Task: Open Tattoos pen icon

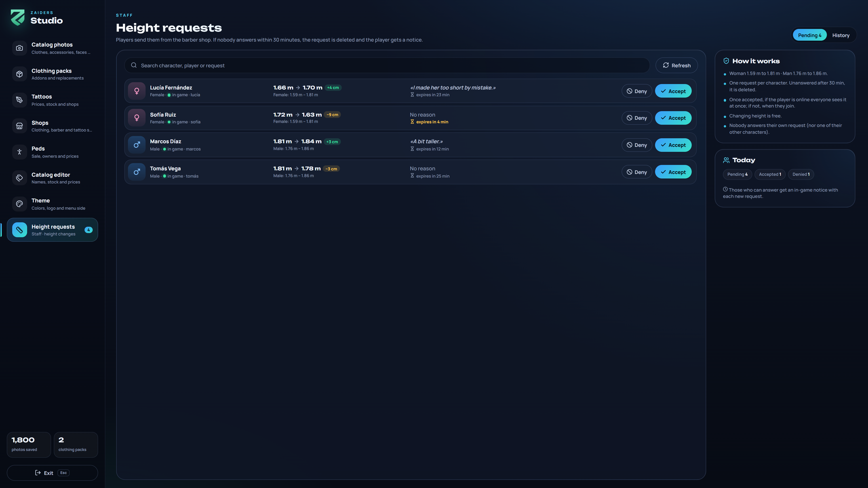Action: (19, 100)
